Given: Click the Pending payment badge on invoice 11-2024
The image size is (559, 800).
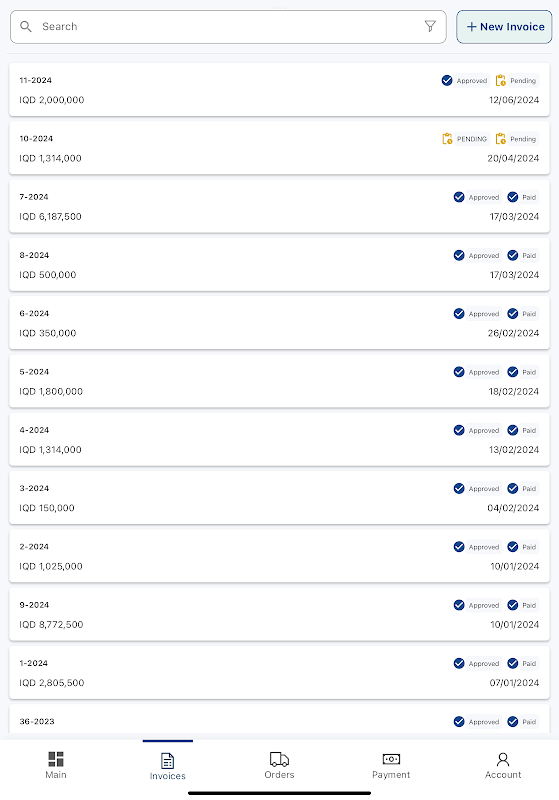Looking at the screenshot, I should click(516, 81).
